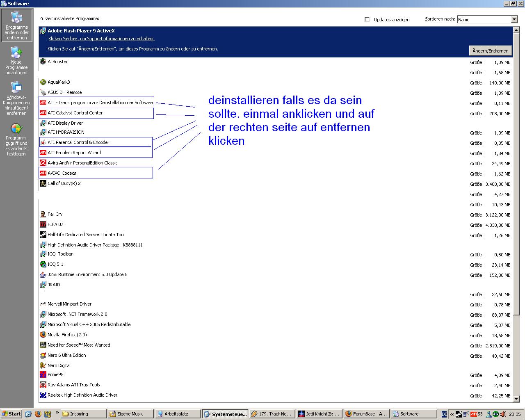525x420 pixels.
Task: Click the Call of Duty(R) 2 icon
Action: (43, 183)
